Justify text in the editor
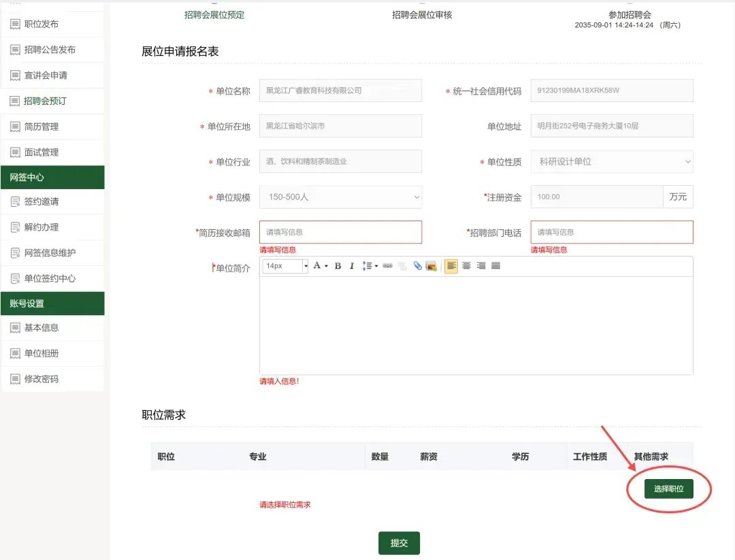Screen dimensions: 735x560 [496, 266]
